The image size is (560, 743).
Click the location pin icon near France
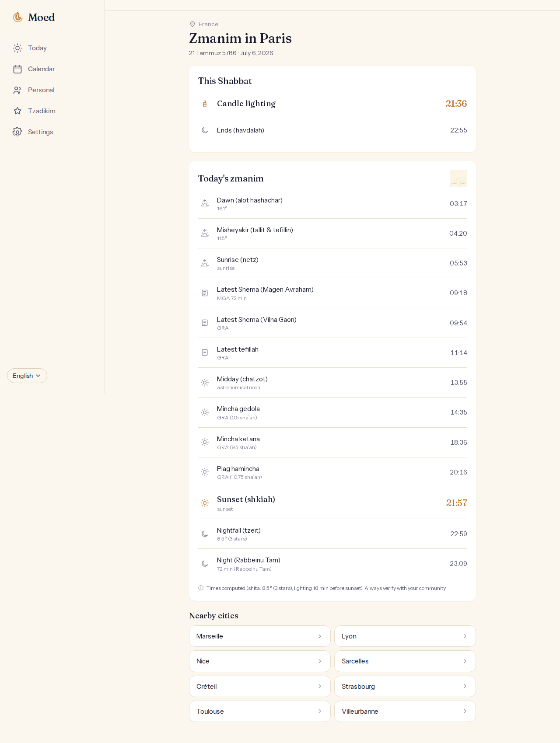(x=192, y=24)
